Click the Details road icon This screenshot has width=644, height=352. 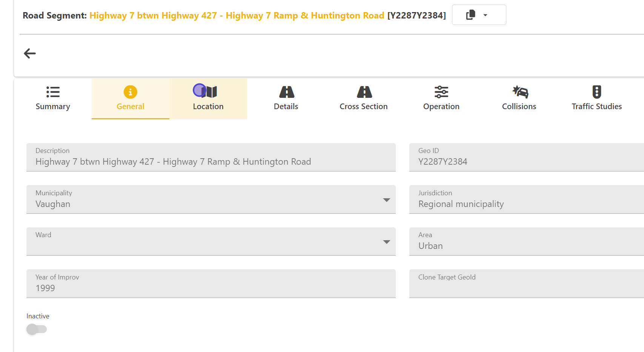pos(286,92)
